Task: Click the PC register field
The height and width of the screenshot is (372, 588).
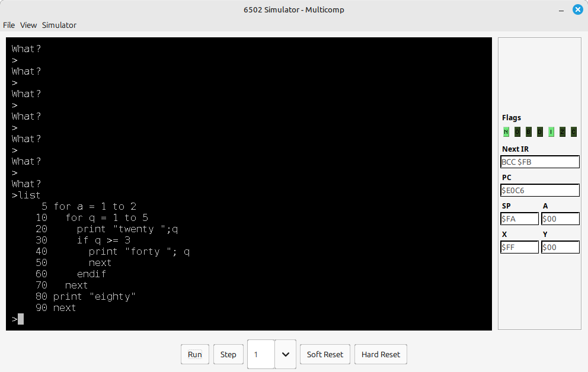Action: click(539, 190)
